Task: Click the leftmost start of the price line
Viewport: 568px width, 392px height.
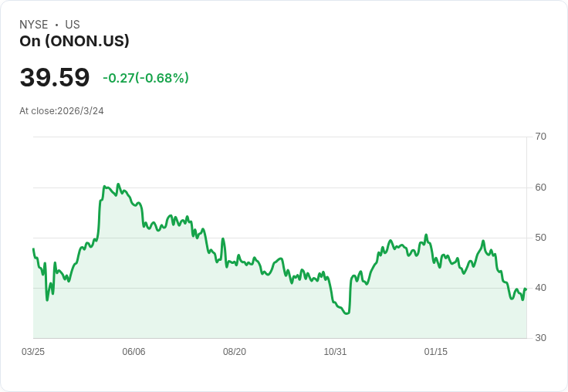Action: (33, 249)
